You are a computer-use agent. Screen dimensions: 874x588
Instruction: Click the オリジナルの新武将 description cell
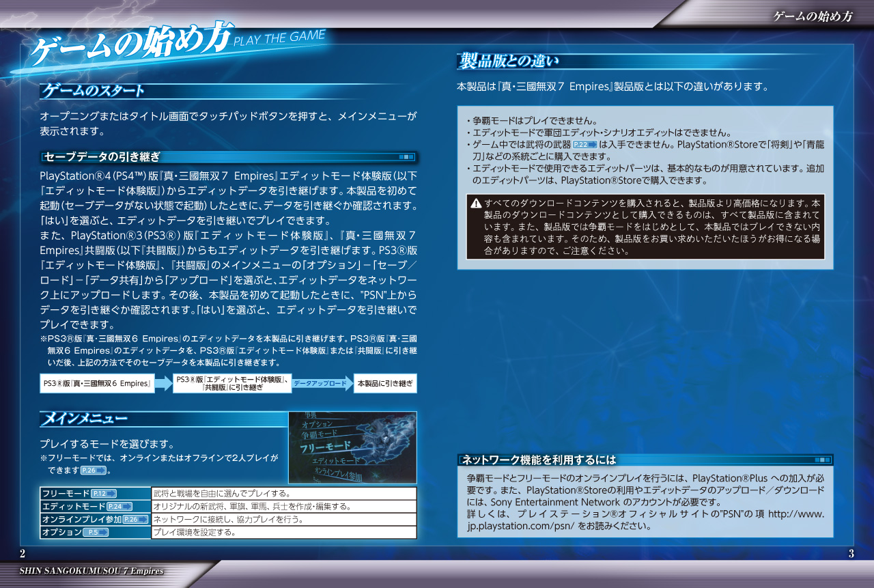tap(284, 507)
